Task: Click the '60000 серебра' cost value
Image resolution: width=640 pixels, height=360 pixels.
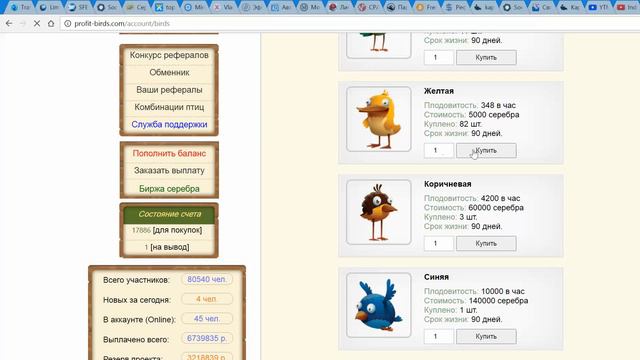Action: pyautogui.click(x=496, y=208)
